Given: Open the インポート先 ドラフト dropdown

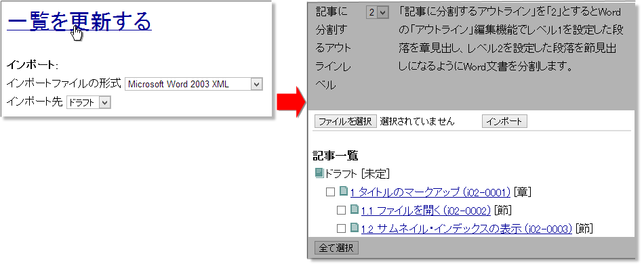Looking at the screenshot, I should (89, 102).
